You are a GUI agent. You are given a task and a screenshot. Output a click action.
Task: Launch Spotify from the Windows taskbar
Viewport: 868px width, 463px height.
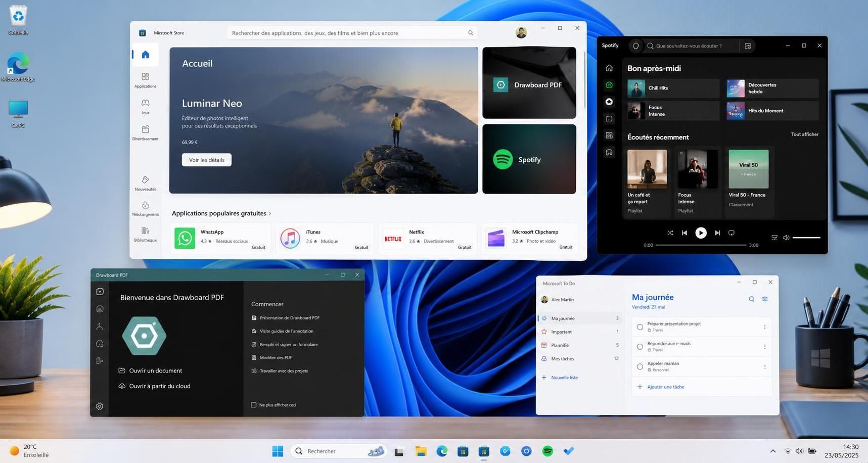(547, 451)
